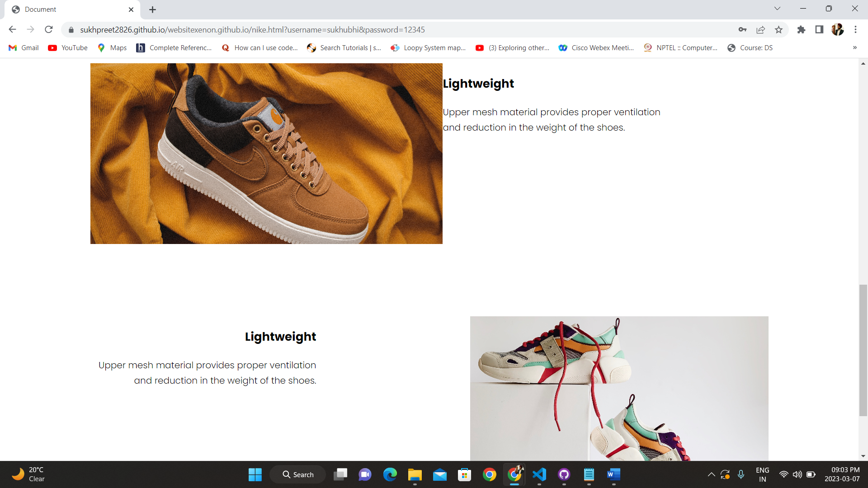Show hidden bookmarks chevron
Viewport: 868px width, 488px height.
[854, 48]
